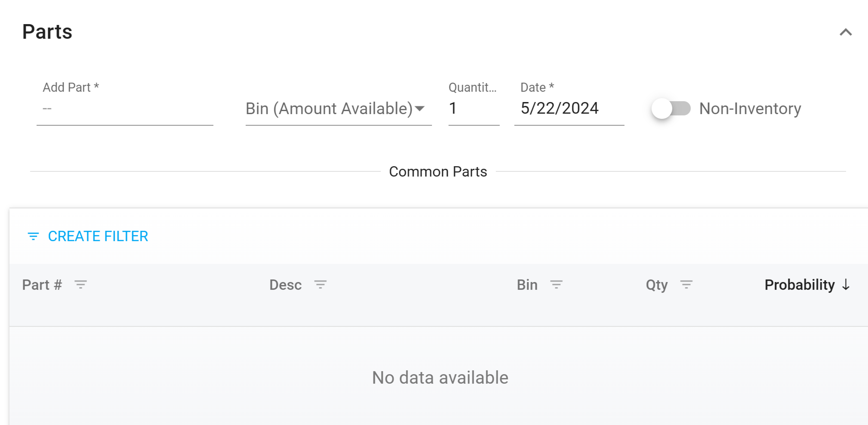Sort by the Bin column header

(x=527, y=285)
